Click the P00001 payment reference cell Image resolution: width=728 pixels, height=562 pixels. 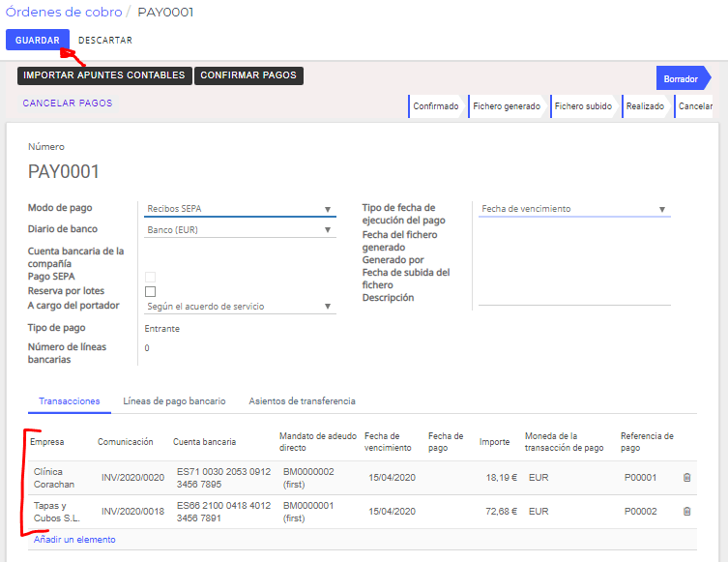640,478
